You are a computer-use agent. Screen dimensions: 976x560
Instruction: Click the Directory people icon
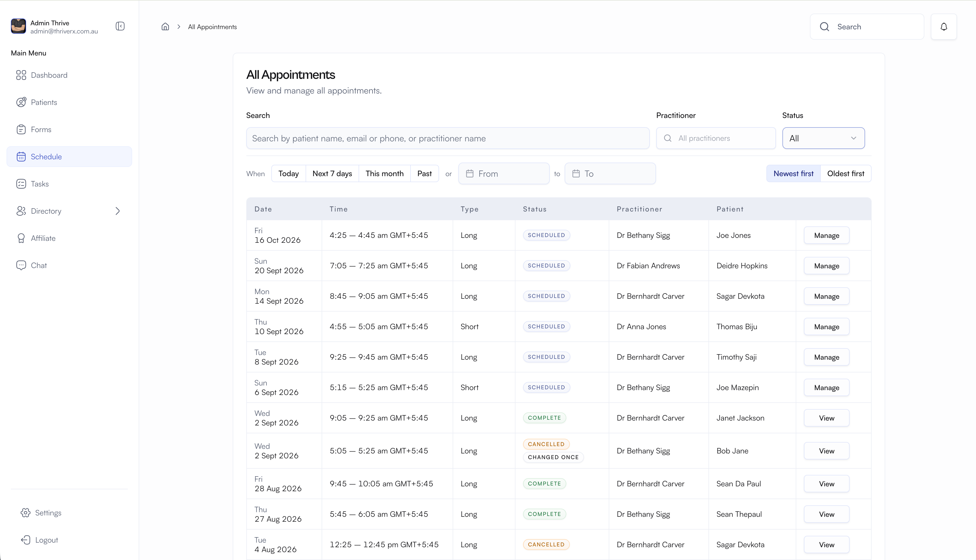pyautogui.click(x=21, y=211)
